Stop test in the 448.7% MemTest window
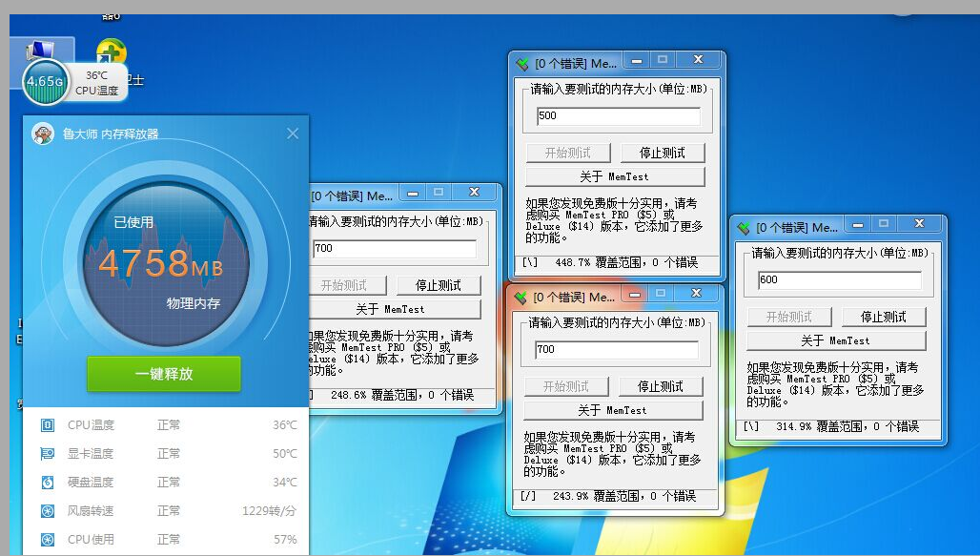The height and width of the screenshot is (556, 980). pyautogui.click(x=663, y=154)
